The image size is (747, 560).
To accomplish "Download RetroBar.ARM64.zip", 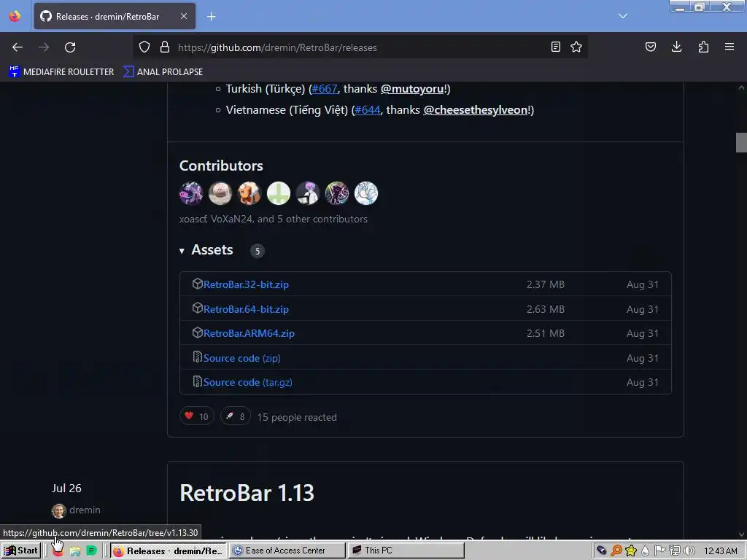I will pos(249,333).
